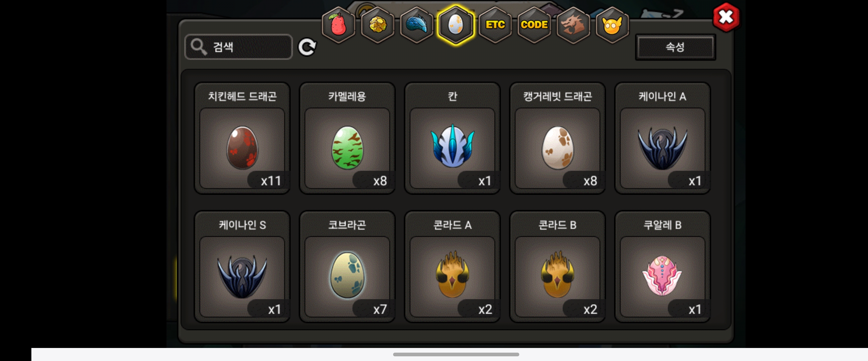868x361 pixels.
Task: Select the gold nugget category icon
Action: [377, 25]
